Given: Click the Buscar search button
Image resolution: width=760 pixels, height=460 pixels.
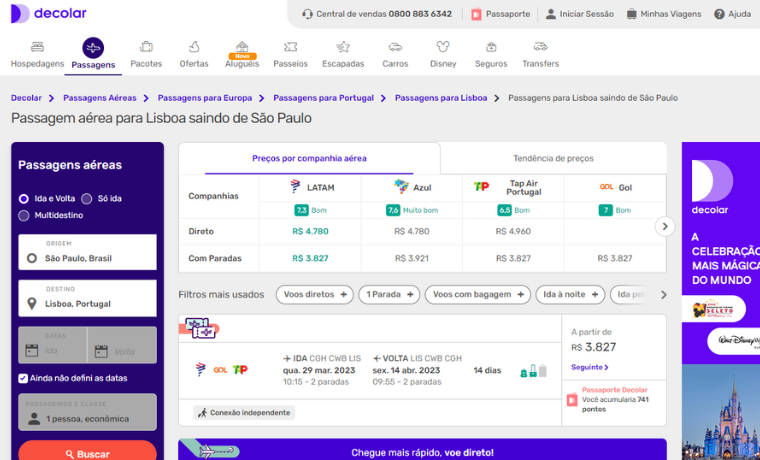Looking at the screenshot, I should click(x=87, y=451).
